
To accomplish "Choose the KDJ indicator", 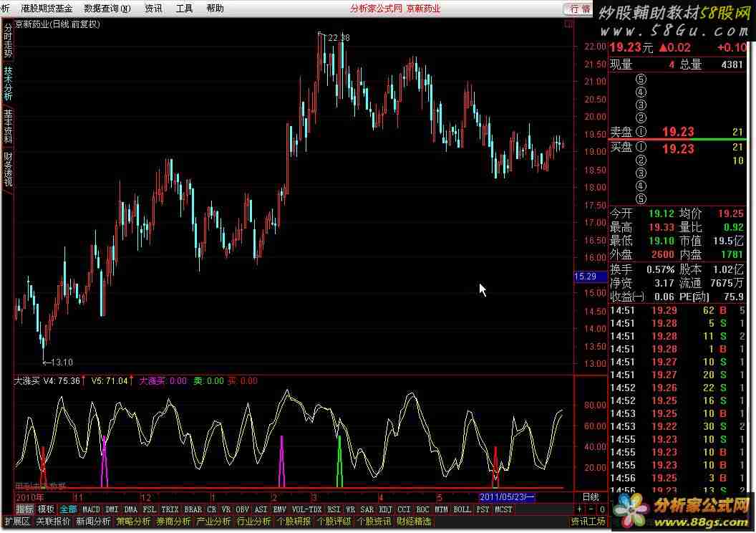I will 386,509.
